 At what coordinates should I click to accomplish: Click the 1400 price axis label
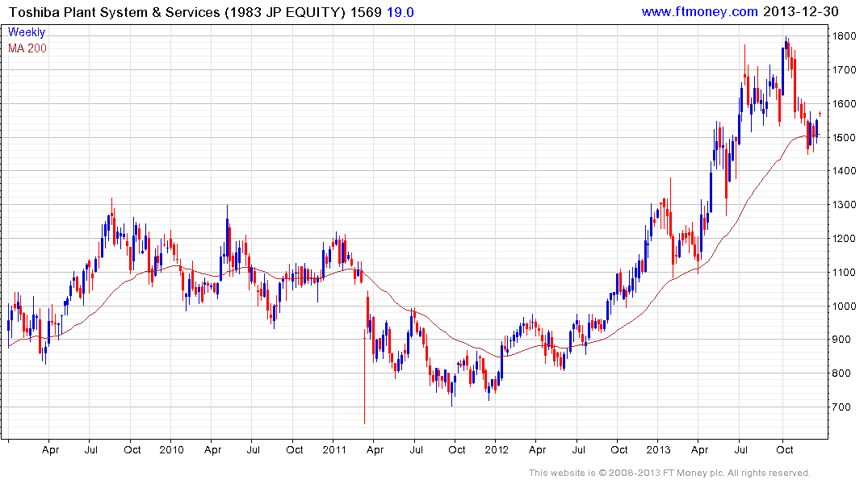[x=845, y=171]
